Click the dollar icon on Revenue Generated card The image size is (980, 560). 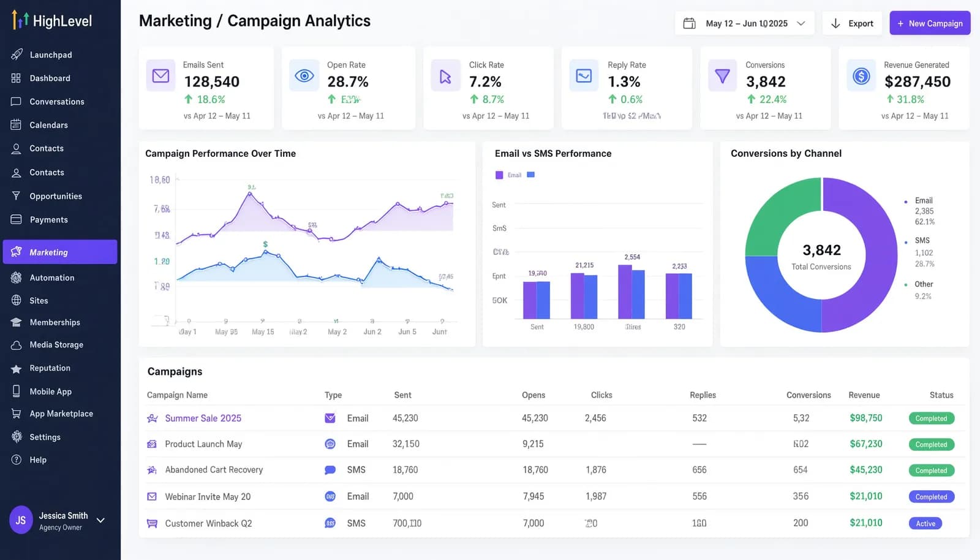coord(862,76)
